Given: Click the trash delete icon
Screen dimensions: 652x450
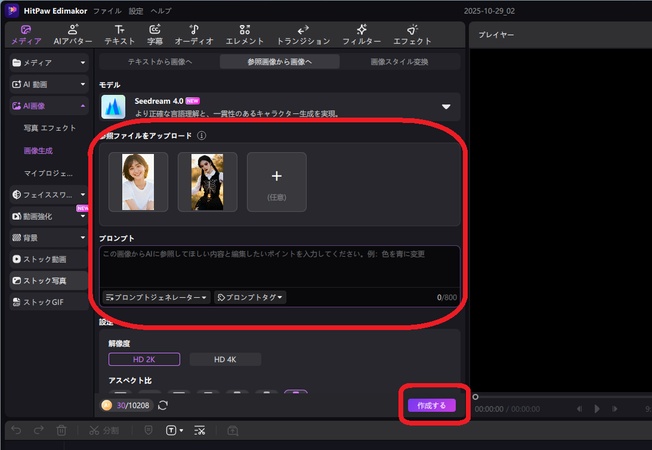Looking at the screenshot, I should pos(61,430).
